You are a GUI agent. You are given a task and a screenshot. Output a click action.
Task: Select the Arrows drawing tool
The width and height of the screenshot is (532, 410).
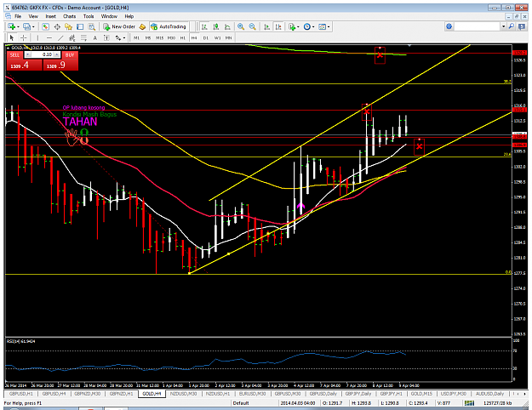[x=118, y=37]
